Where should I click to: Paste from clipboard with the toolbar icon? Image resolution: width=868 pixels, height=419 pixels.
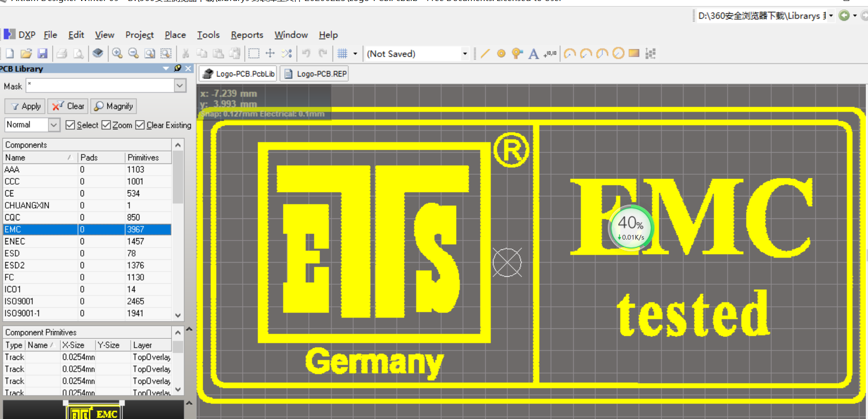tap(218, 54)
